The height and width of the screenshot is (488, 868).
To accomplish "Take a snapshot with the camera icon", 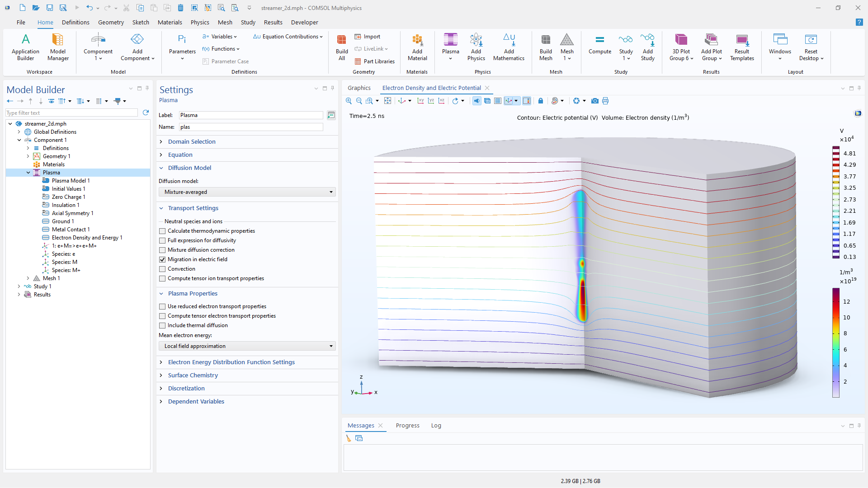I will coord(595,101).
